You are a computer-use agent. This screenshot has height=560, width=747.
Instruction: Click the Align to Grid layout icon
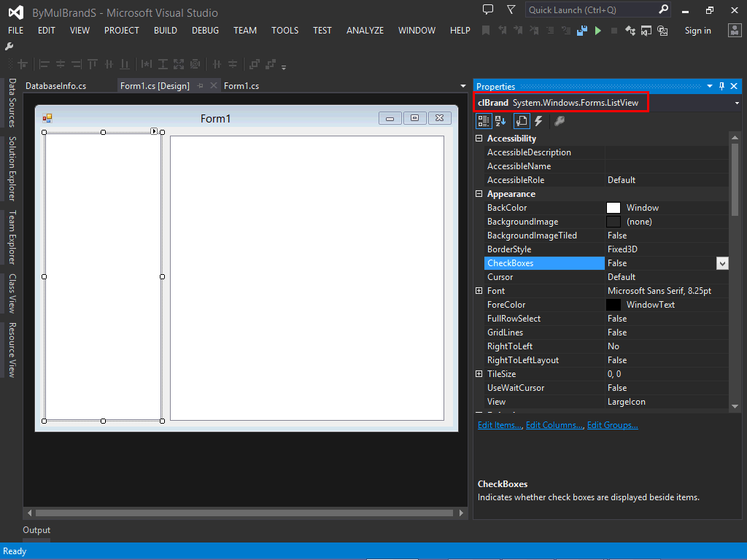click(x=23, y=64)
